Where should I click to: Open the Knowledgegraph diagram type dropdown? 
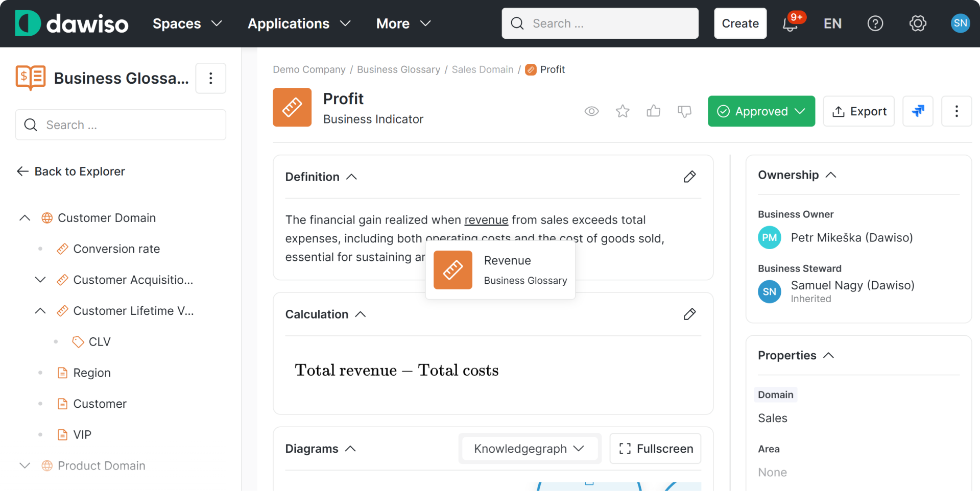point(529,449)
